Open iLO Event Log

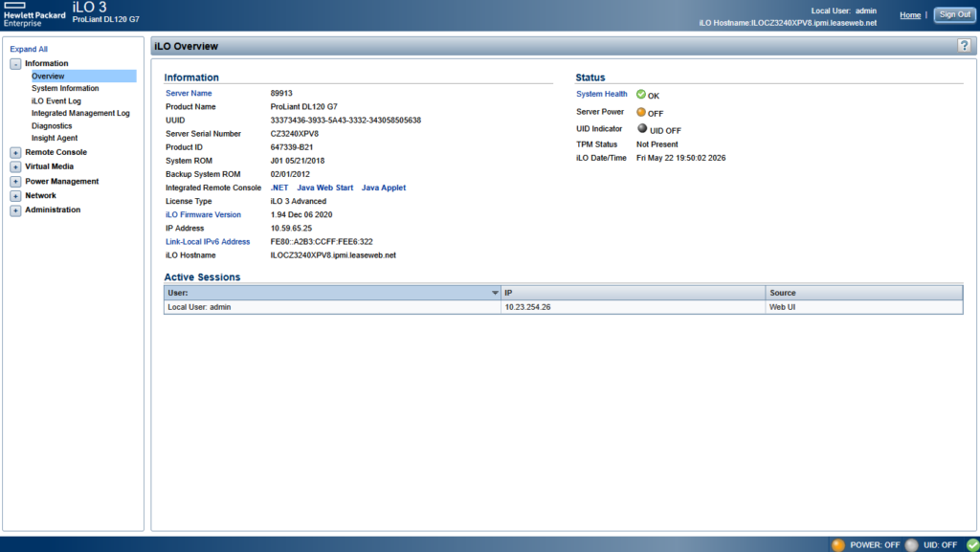click(56, 101)
